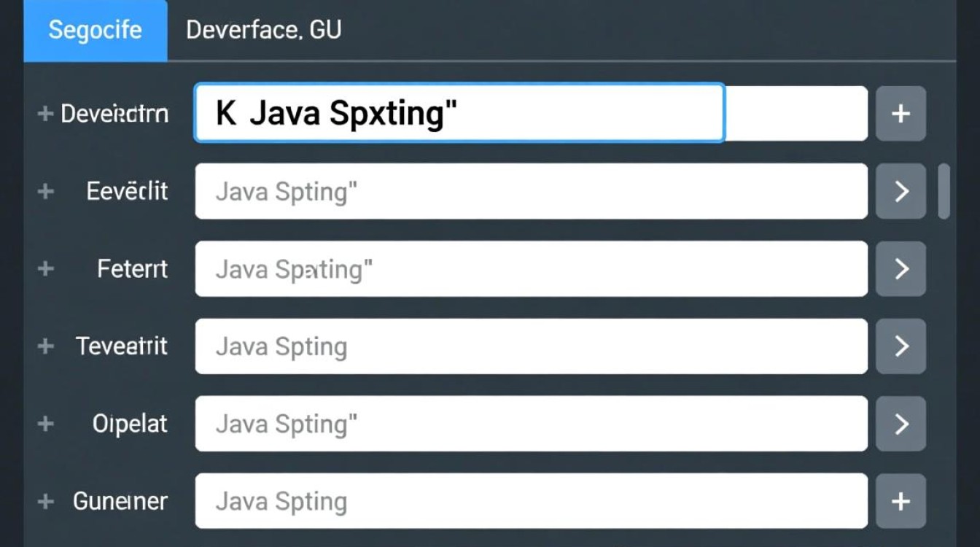Click the plus icon beside Teveatrit
Screen dimensions: 980x547
click(45, 346)
